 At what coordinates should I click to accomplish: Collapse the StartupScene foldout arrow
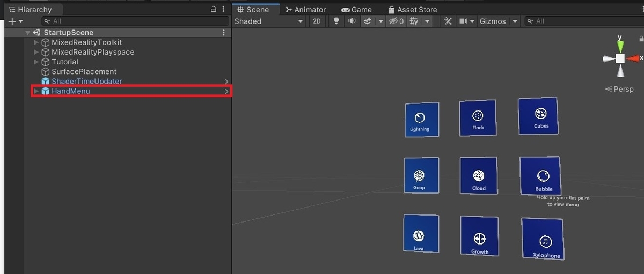pyautogui.click(x=27, y=33)
